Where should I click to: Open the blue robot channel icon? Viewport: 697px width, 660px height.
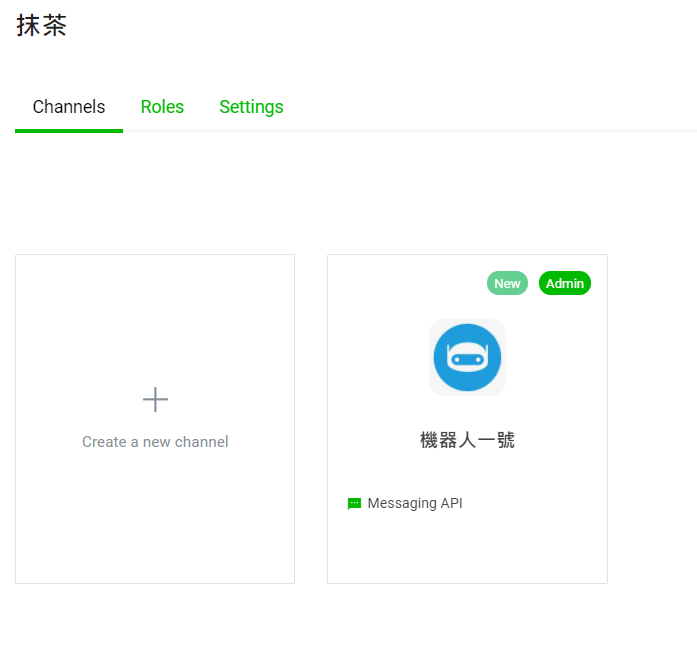pyautogui.click(x=467, y=357)
